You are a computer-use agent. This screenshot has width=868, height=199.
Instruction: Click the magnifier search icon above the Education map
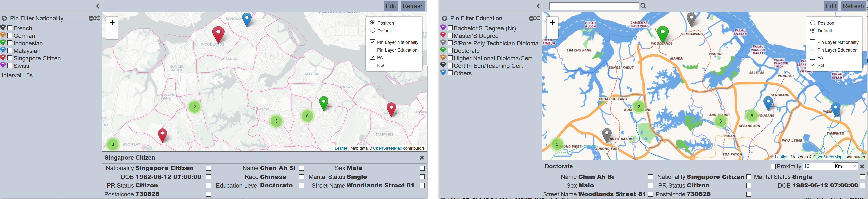pyautogui.click(x=643, y=6)
